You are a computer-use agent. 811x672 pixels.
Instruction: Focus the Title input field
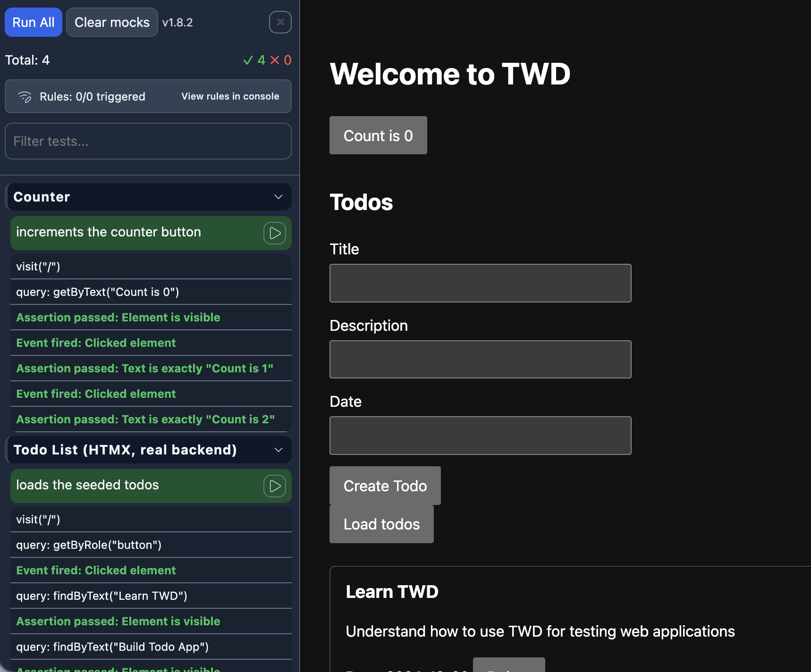(481, 283)
